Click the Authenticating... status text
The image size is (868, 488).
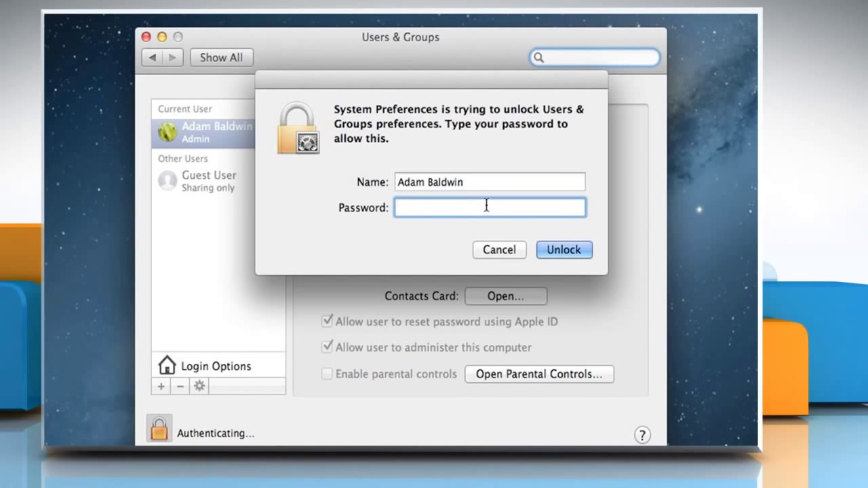[x=216, y=433]
